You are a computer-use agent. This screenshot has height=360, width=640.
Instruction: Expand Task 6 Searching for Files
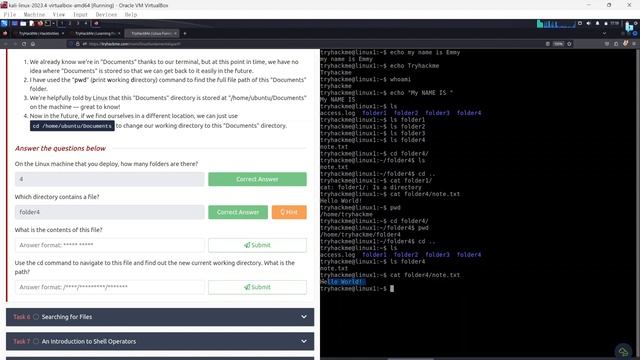pyautogui.click(x=160, y=317)
